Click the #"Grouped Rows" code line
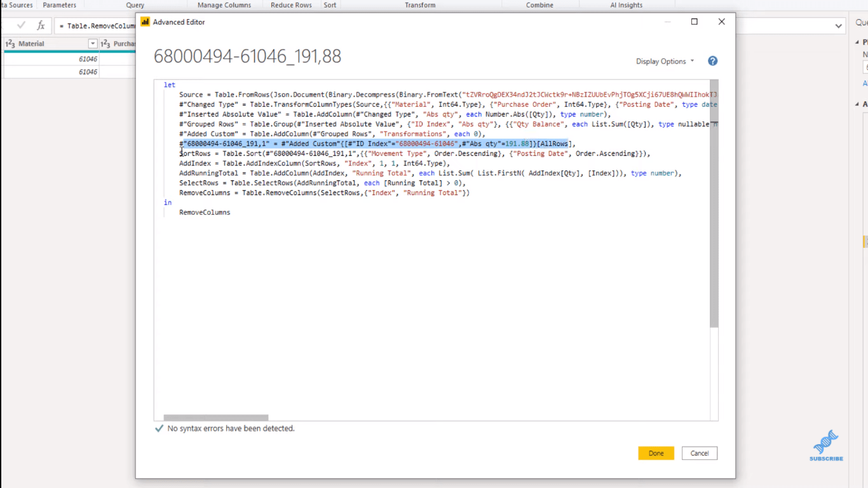This screenshot has width=868, height=488. [448, 124]
